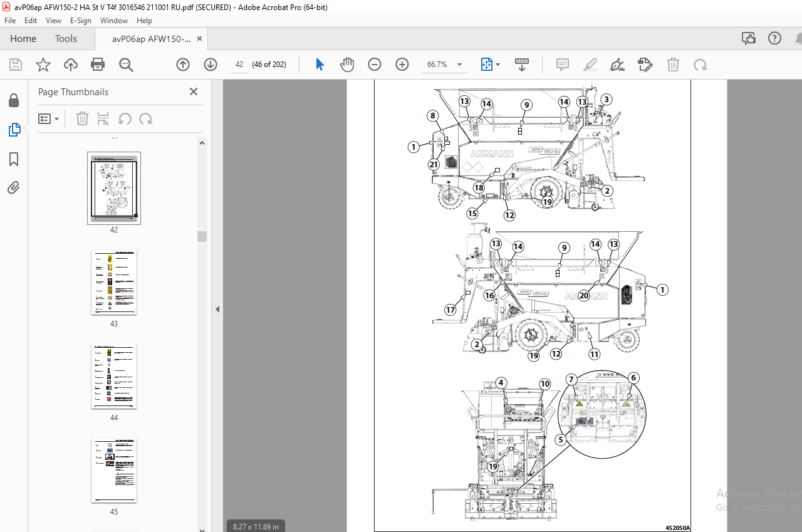
Task: Close the Page Thumbnails panel
Action: 194,91
